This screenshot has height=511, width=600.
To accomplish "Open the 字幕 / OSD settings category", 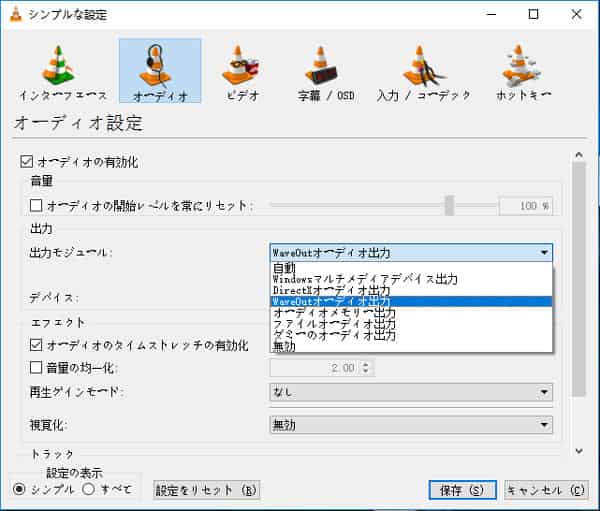I will 326,72.
